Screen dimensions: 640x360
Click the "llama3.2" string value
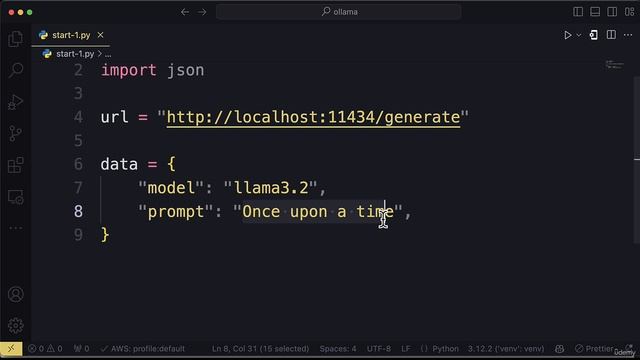[271, 188]
